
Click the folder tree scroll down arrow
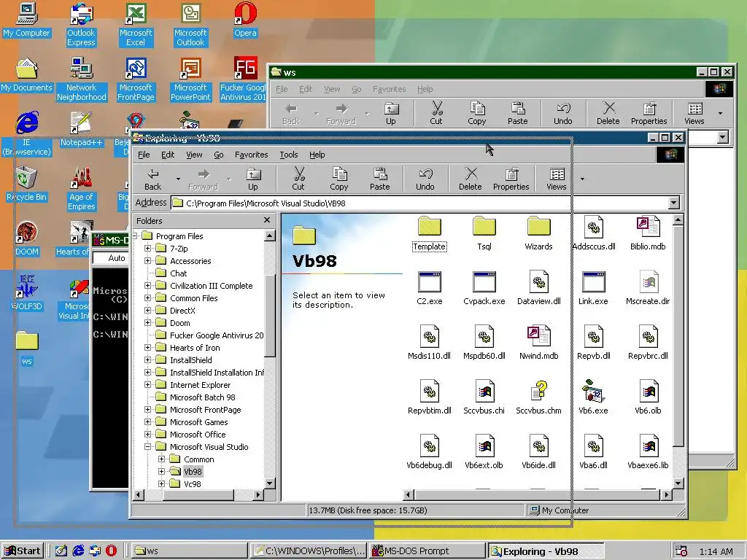[x=270, y=483]
